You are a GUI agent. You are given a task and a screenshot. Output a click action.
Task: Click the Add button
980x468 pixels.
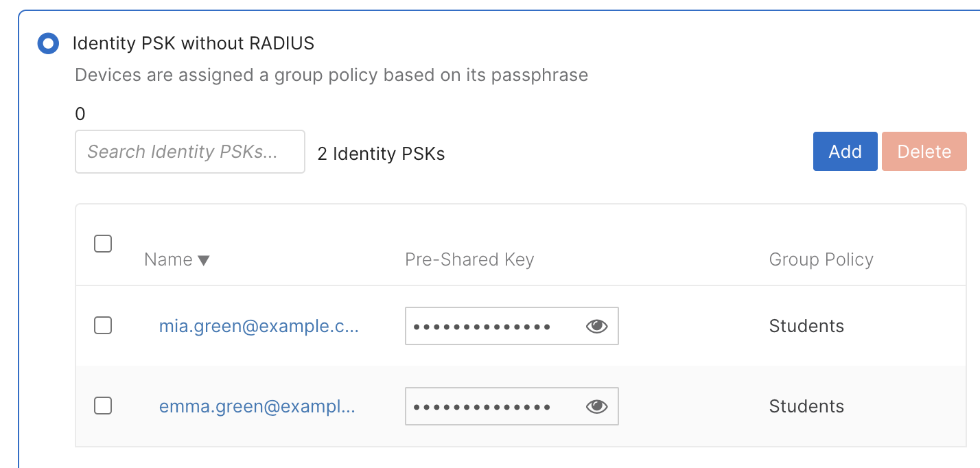pyautogui.click(x=845, y=151)
